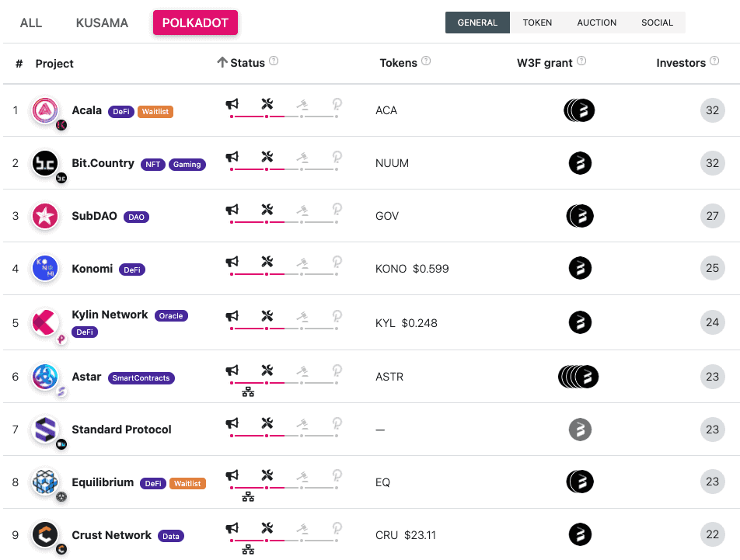Select the ALL network filter
Viewport: 740px width, 560px height.
(31, 23)
